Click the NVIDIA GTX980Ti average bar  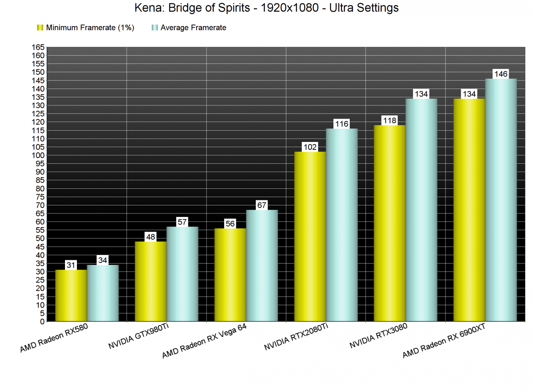click(x=182, y=274)
